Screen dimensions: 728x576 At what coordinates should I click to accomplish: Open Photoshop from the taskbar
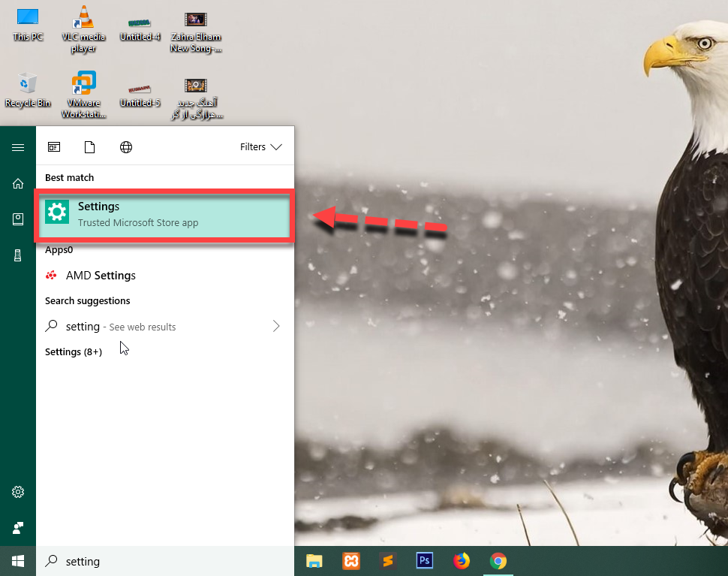(425, 561)
